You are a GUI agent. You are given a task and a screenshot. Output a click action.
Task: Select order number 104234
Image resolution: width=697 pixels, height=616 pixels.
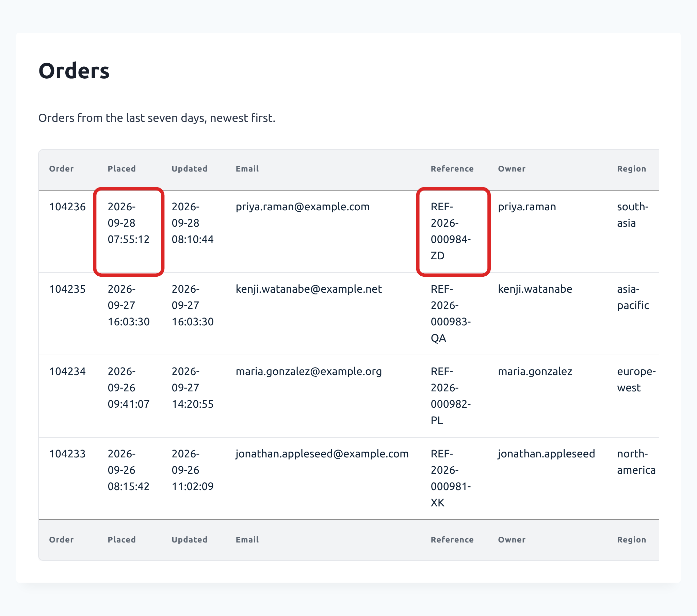pos(67,371)
